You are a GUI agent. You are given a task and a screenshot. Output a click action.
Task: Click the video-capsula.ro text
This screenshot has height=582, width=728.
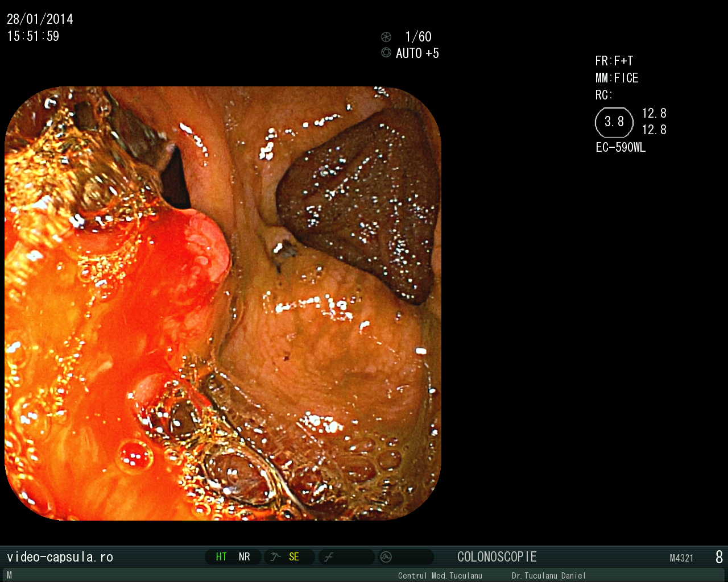pyautogui.click(x=60, y=557)
